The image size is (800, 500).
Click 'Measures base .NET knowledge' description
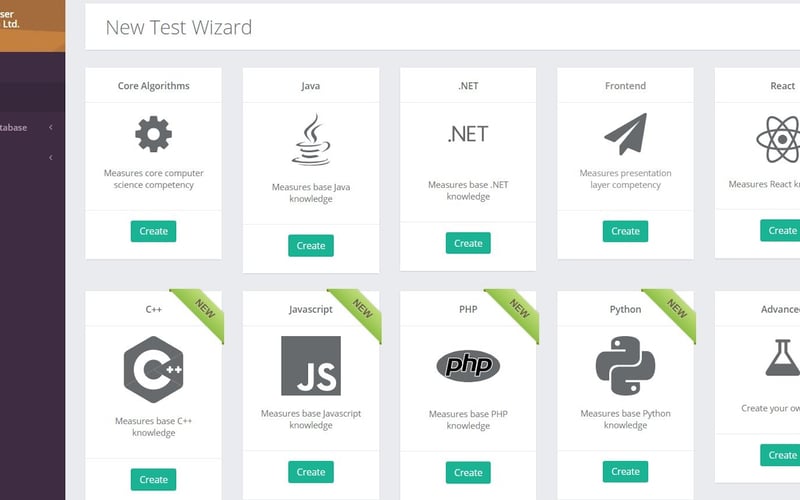[468, 190]
